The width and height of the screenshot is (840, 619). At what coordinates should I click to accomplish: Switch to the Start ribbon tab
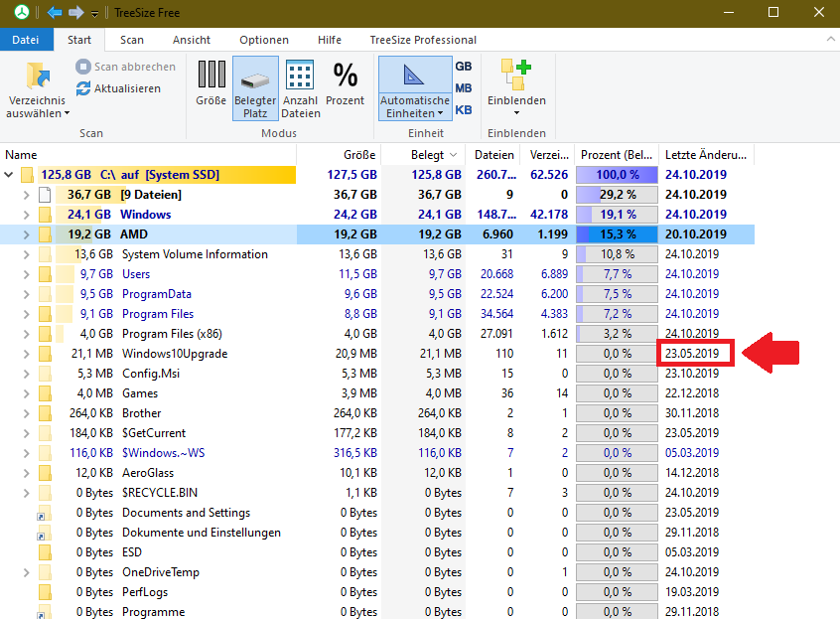pyautogui.click(x=79, y=40)
